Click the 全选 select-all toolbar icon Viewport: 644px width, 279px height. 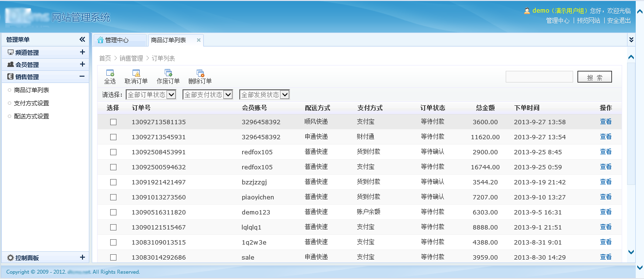point(110,73)
